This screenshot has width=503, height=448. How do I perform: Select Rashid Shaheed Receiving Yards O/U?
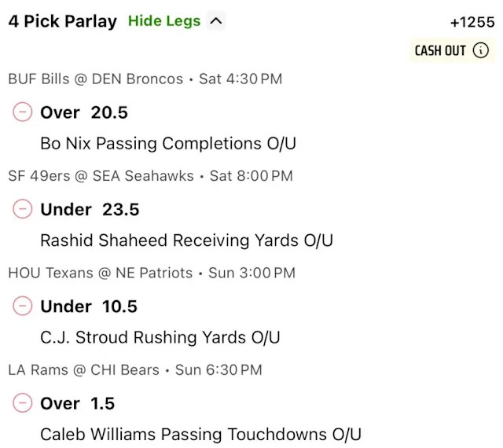(186, 241)
